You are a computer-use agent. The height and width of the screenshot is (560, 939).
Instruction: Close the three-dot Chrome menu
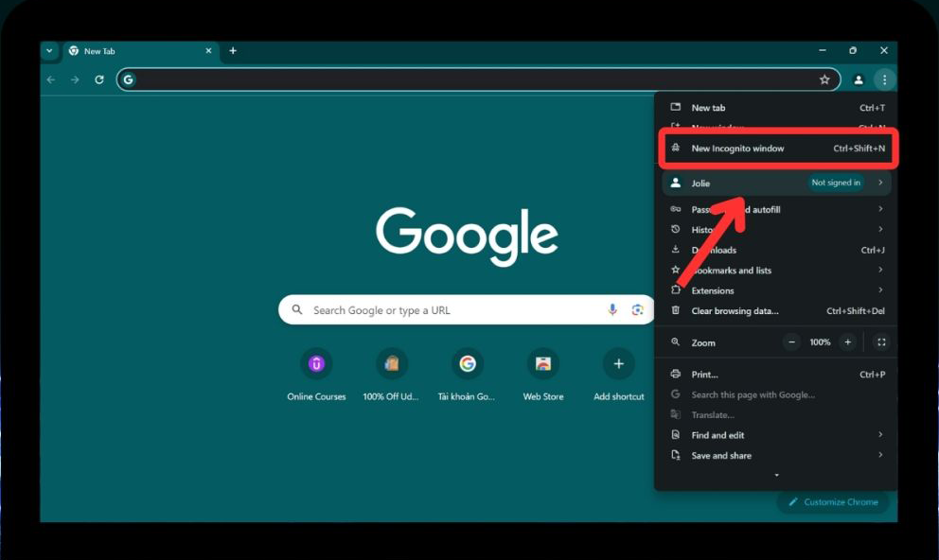[x=884, y=79]
